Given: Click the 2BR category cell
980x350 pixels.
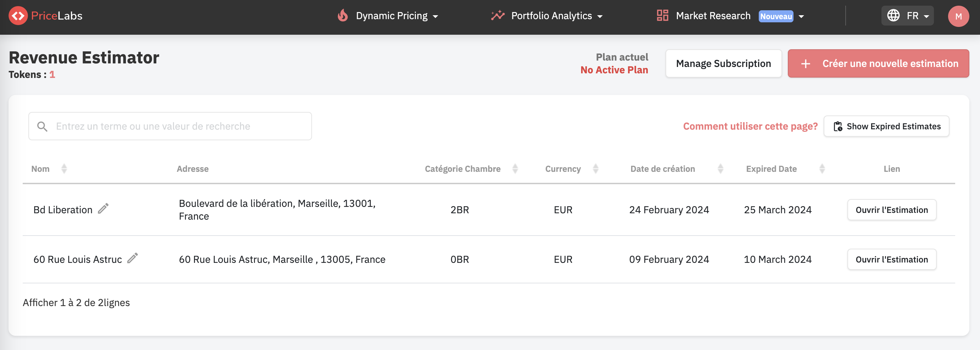Looking at the screenshot, I should [460, 210].
